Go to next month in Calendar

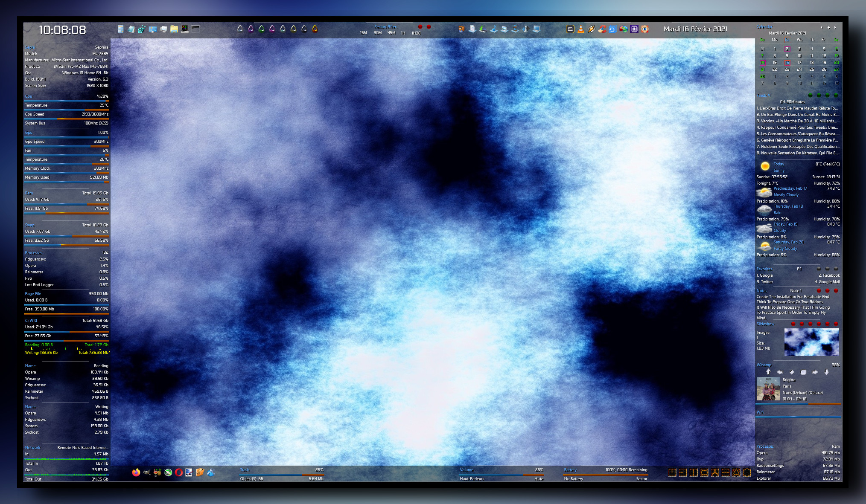[835, 27]
